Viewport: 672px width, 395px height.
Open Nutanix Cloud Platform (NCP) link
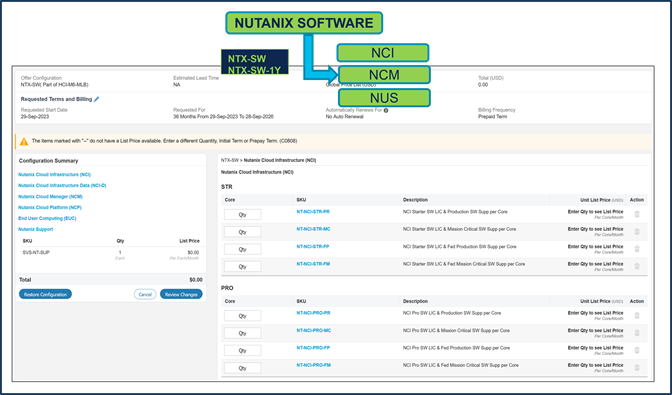pos(50,207)
